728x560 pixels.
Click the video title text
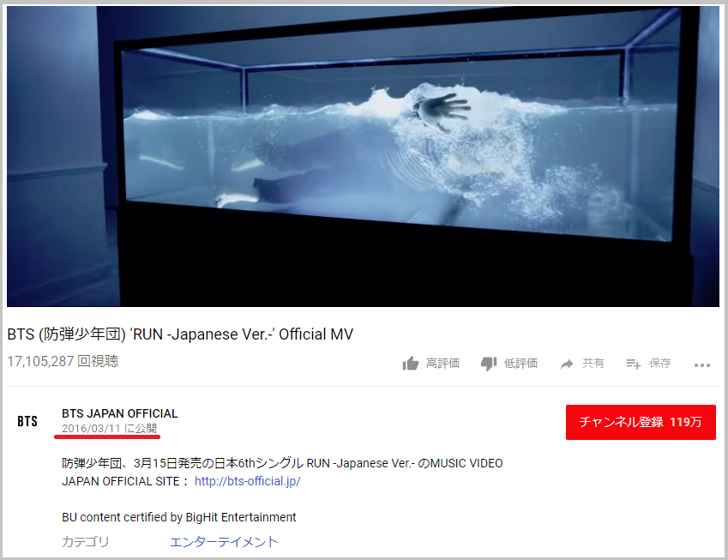[x=180, y=334]
